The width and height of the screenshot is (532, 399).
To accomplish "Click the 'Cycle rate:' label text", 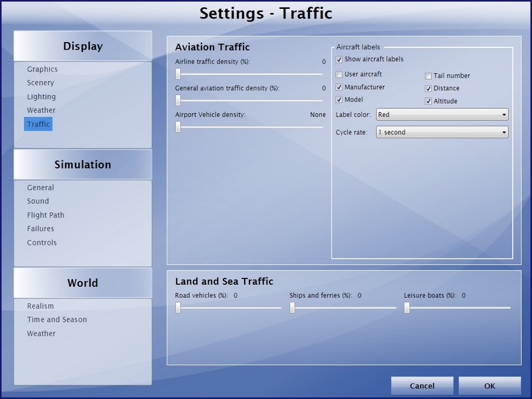I will coord(352,132).
